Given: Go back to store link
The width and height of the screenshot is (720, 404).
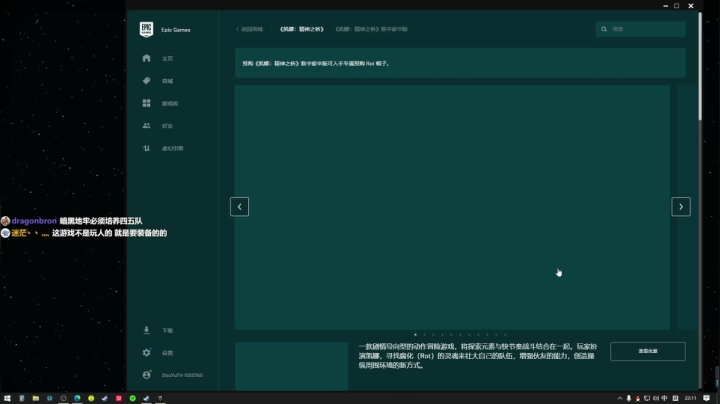Looking at the screenshot, I should pyautogui.click(x=249, y=29).
